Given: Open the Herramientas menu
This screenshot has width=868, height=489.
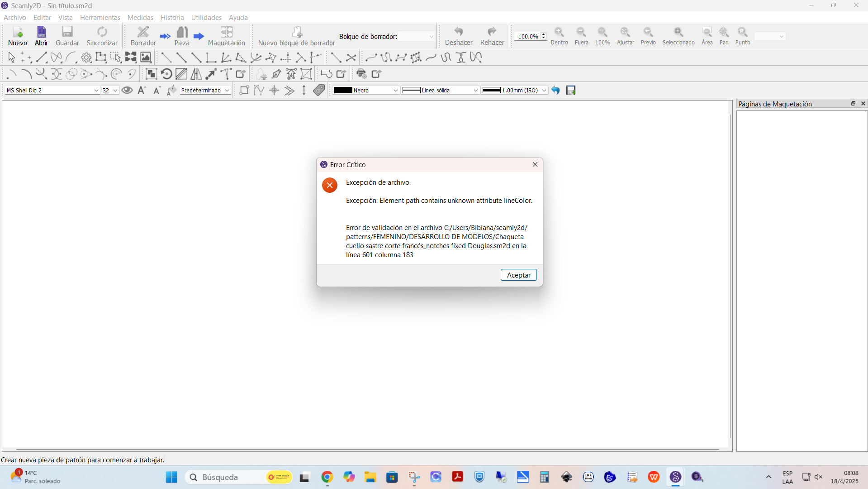Looking at the screenshot, I should pos(100,17).
